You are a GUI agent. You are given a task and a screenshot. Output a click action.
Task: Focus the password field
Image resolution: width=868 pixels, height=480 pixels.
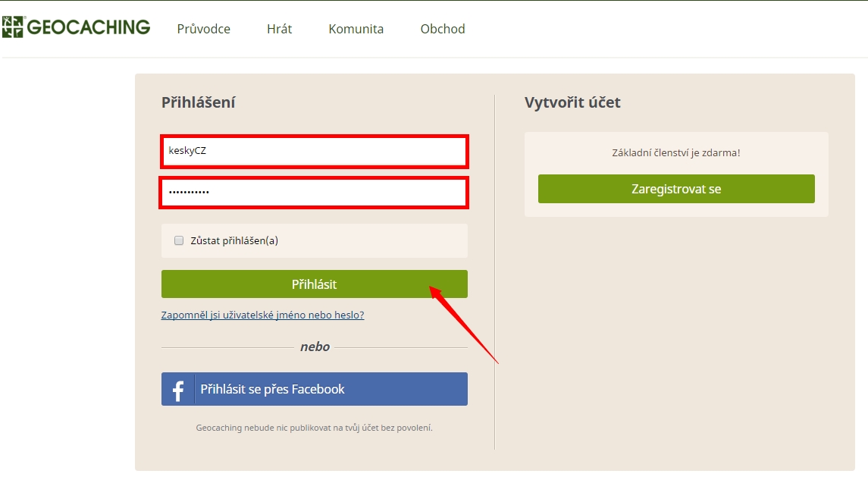pyautogui.click(x=315, y=193)
